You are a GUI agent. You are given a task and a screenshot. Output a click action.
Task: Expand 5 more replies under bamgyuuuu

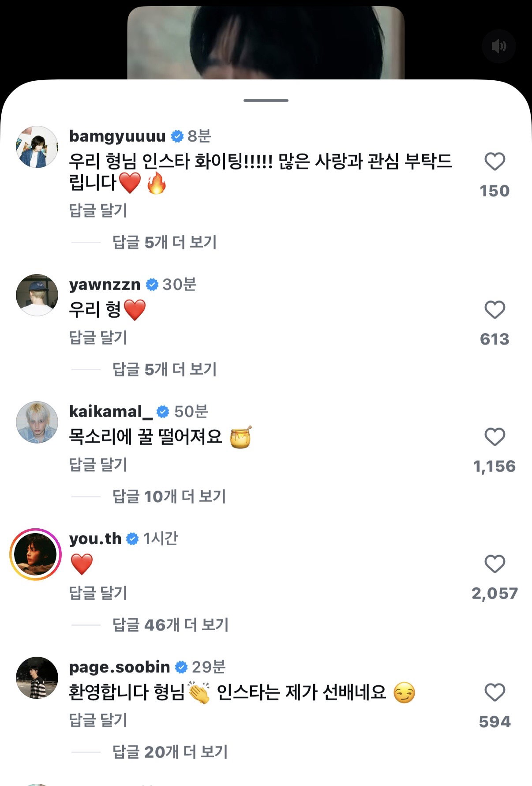click(165, 242)
